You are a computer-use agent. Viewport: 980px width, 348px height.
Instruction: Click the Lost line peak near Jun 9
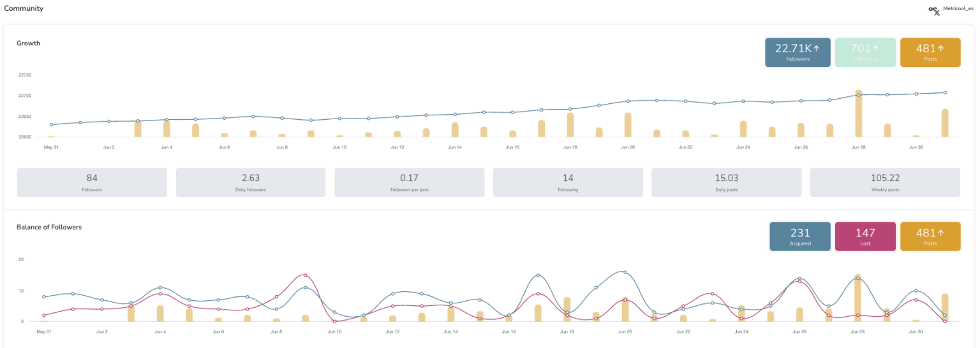305,275
